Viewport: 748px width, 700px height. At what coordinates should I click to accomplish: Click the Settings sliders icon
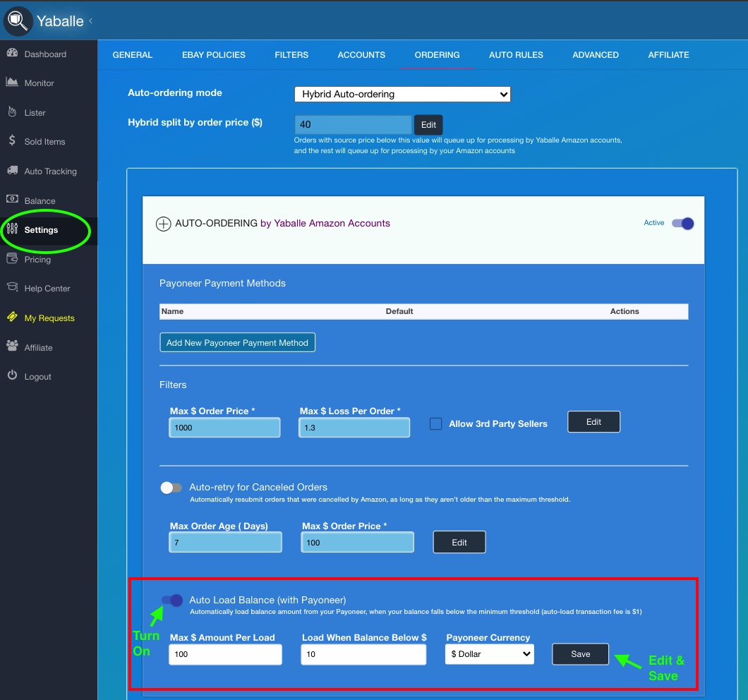[13, 229]
